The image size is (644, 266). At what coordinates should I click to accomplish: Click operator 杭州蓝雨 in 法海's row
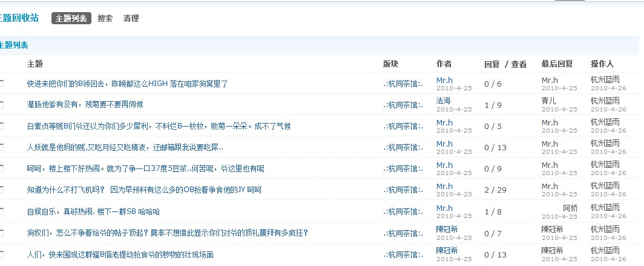click(605, 101)
